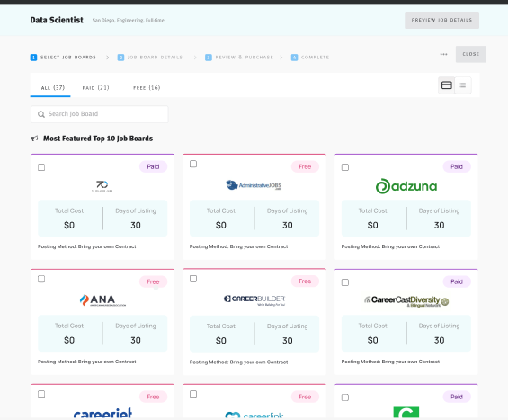508x420 pixels.
Task: Click the Free badge on ANA card
Action: coord(153,281)
